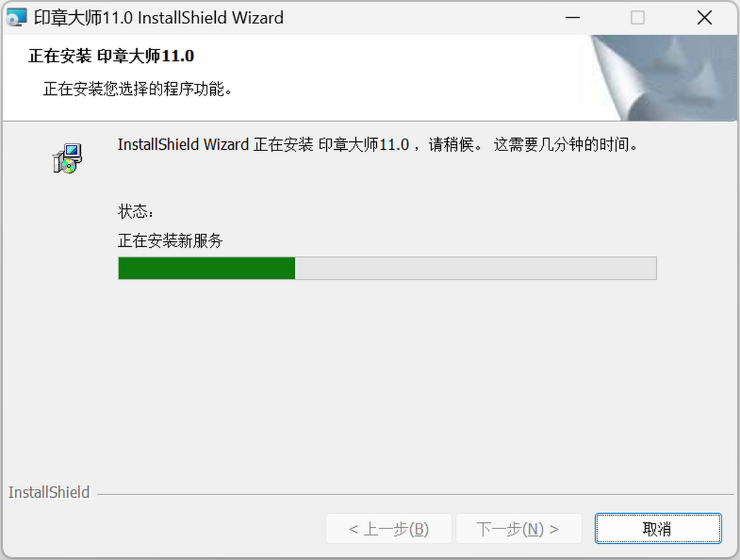
Task: Click the gray unfilled part of progress bar
Action: [475, 269]
